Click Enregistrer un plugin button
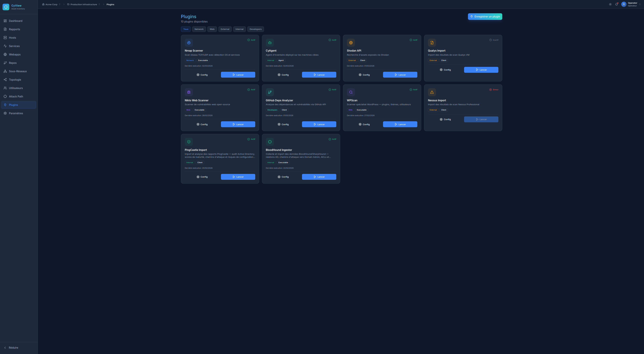 click(485, 16)
